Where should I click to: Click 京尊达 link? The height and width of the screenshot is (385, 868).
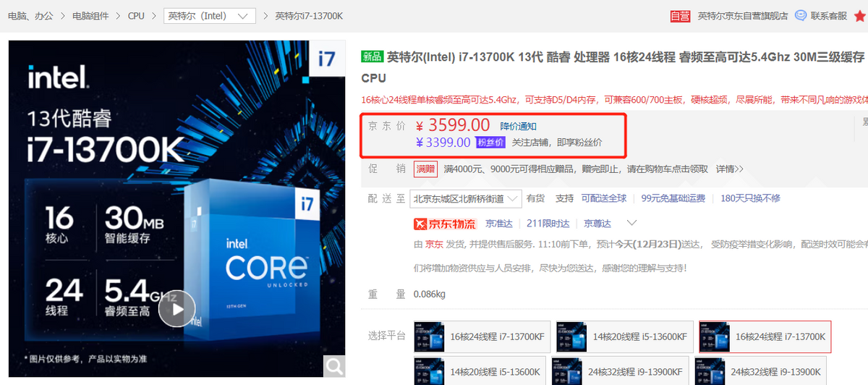click(x=597, y=224)
